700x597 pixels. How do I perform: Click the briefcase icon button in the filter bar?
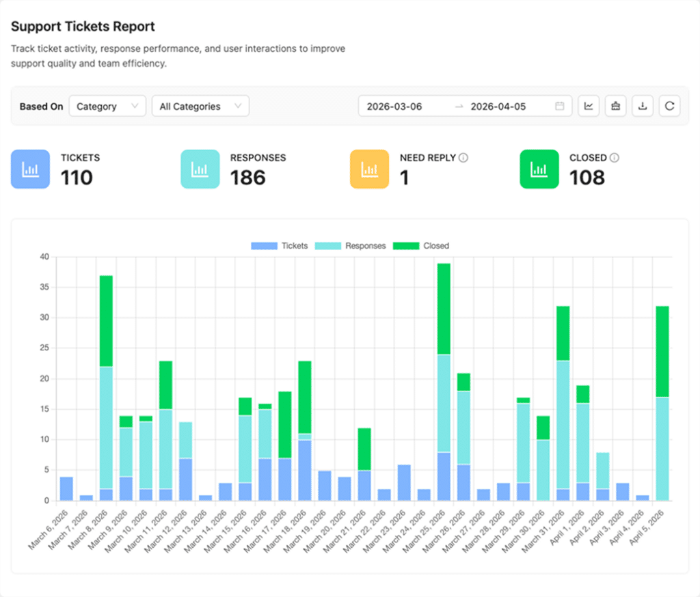click(615, 106)
